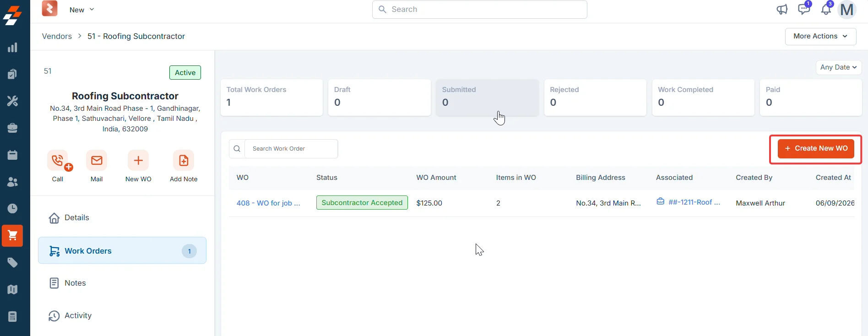Screen dimensions: 868x336
Task: Click the Add Note icon
Action: (x=184, y=161)
